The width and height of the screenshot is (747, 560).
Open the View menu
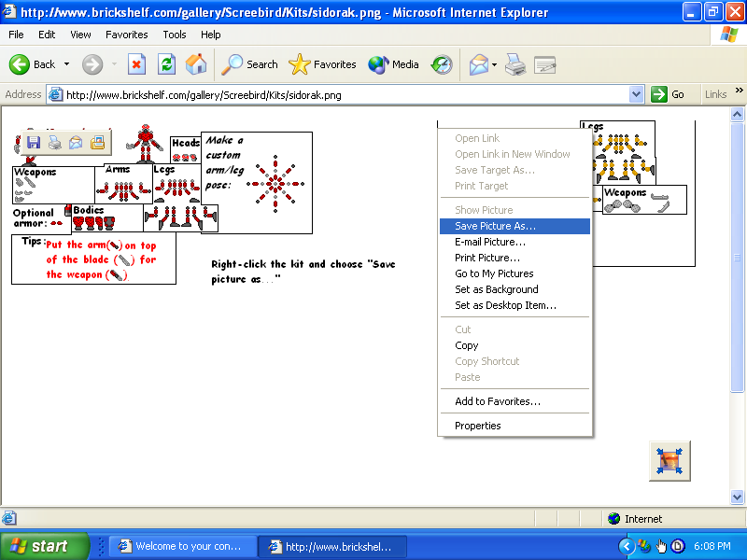[x=80, y=35]
